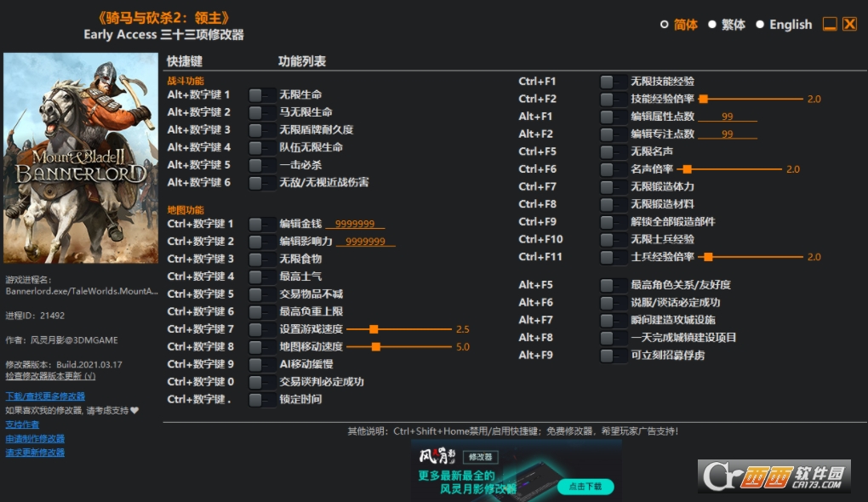868x502 pixels.
Task: Toggle 交易物品不减 switch
Action: point(262,294)
